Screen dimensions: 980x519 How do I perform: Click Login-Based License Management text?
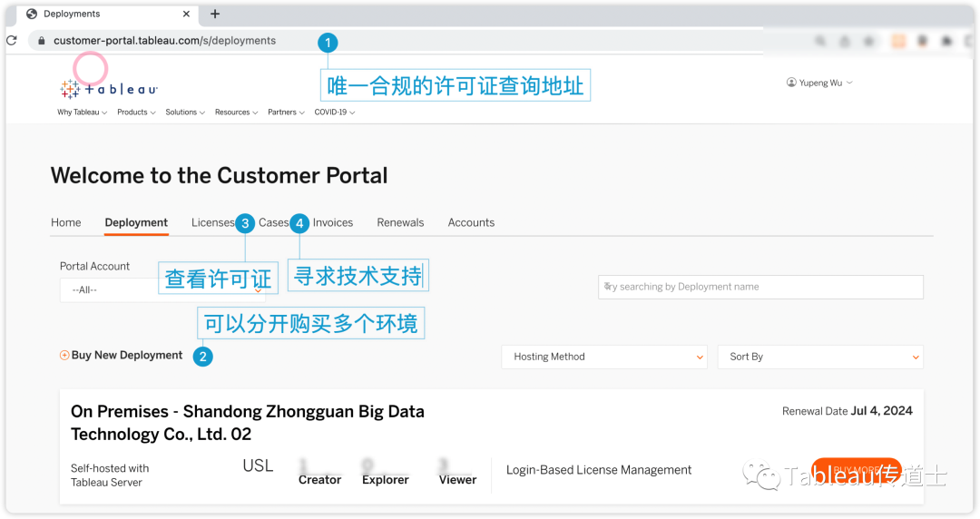tap(599, 470)
